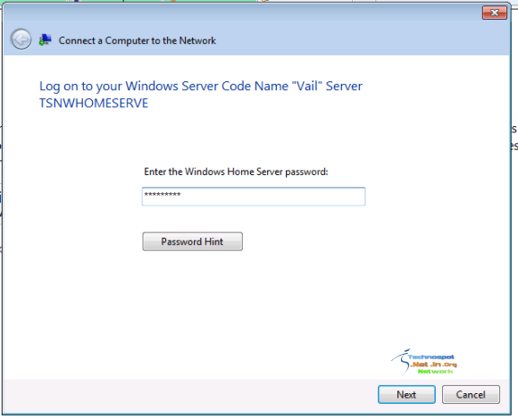Click the TSNWHOMESERVE server name text

click(x=94, y=104)
